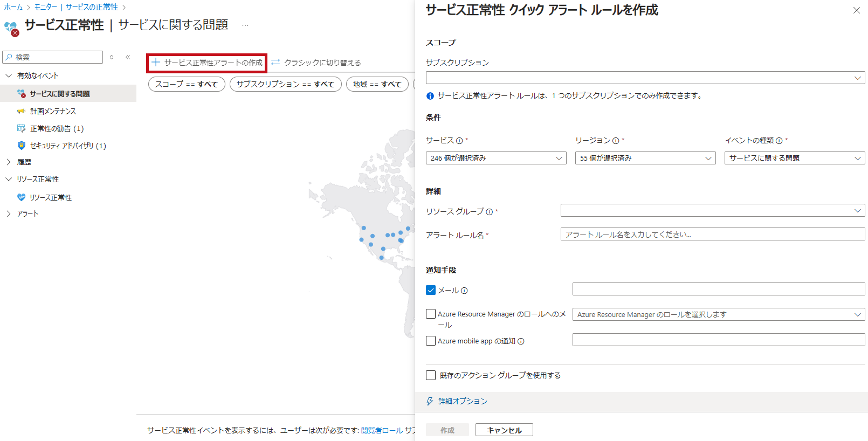
Task: Click the info icon next to メール
Action: pos(464,291)
